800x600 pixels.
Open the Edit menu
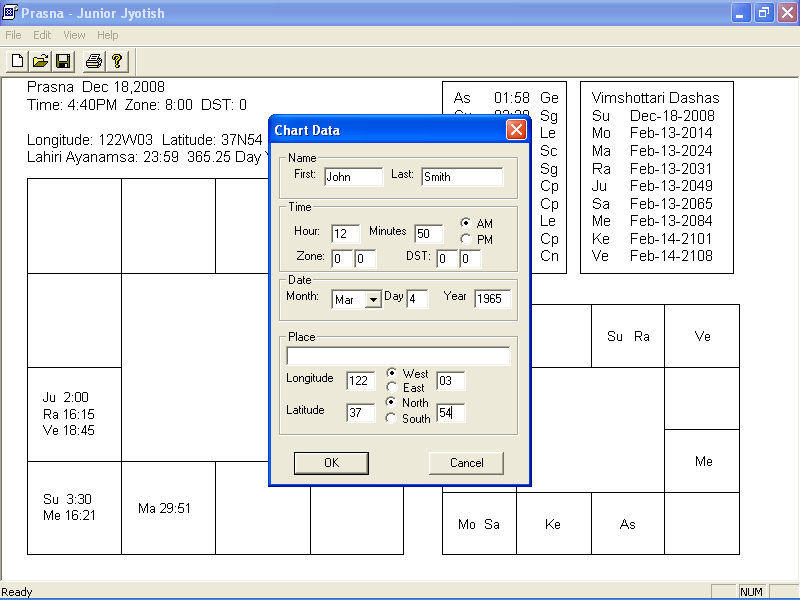pos(42,35)
